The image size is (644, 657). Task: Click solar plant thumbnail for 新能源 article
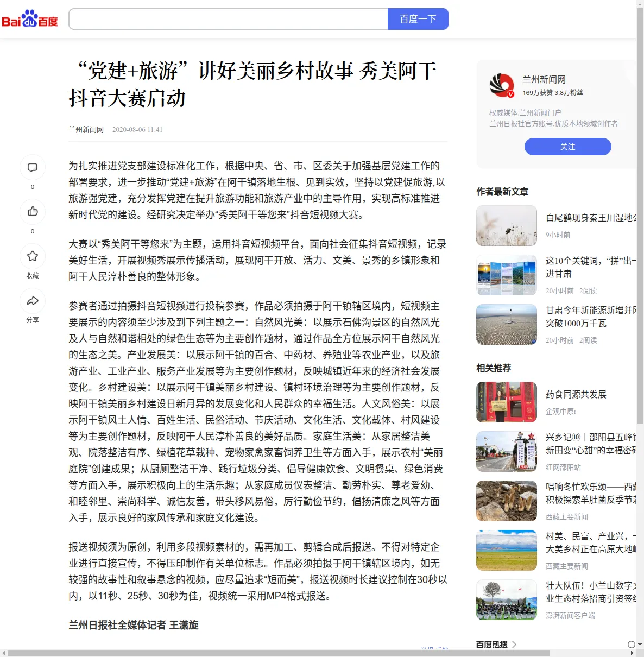tap(507, 325)
